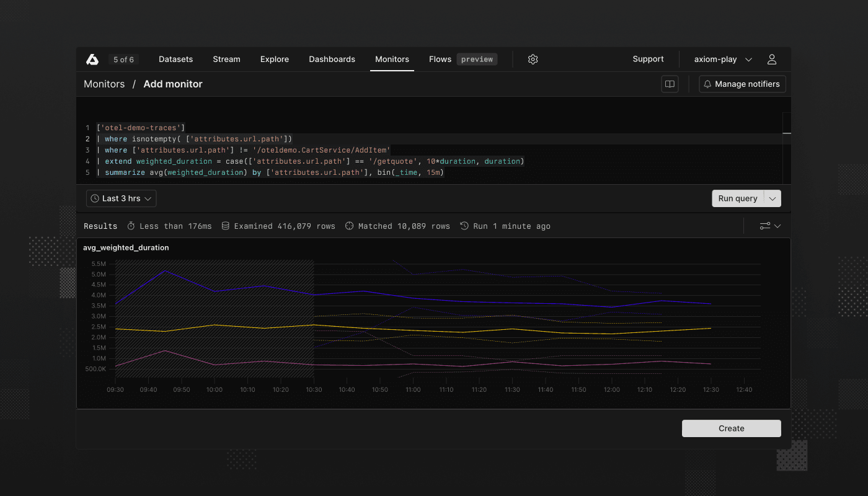Open the settings gear icon
The height and width of the screenshot is (496, 868).
(x=533, y=59)
